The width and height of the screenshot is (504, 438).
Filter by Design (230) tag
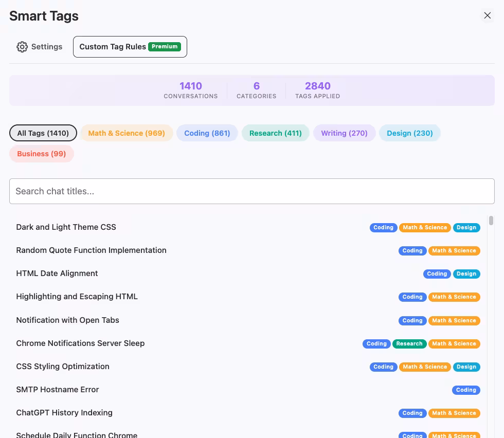click(410, 133)
